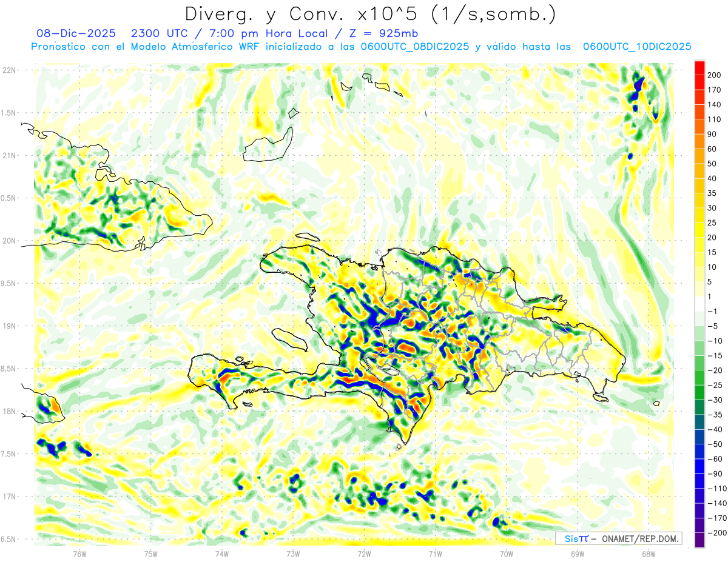
Task: Click the '-10' colorbar value
Action: click(x=715, y=341)
